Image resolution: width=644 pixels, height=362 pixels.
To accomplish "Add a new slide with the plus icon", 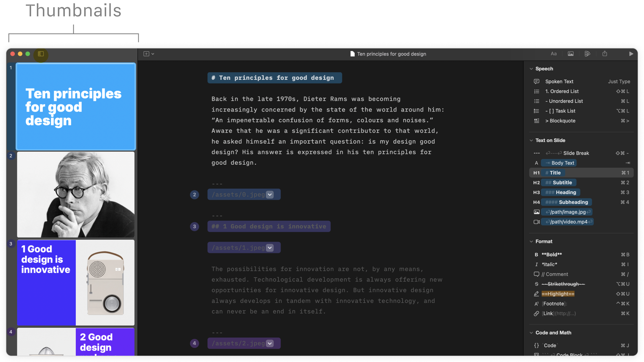I will coord(146,54).
